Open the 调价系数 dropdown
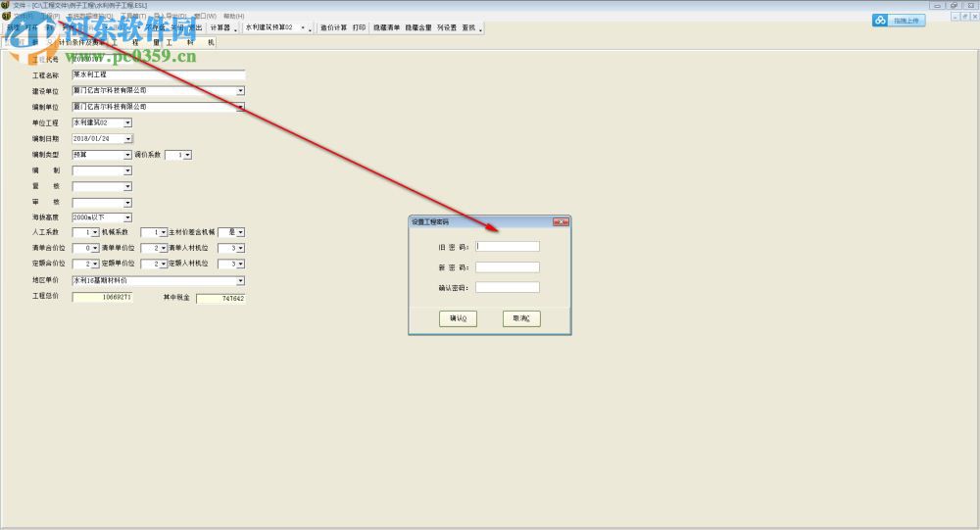This screenshot has width=980, height=530. click(187, 155)
